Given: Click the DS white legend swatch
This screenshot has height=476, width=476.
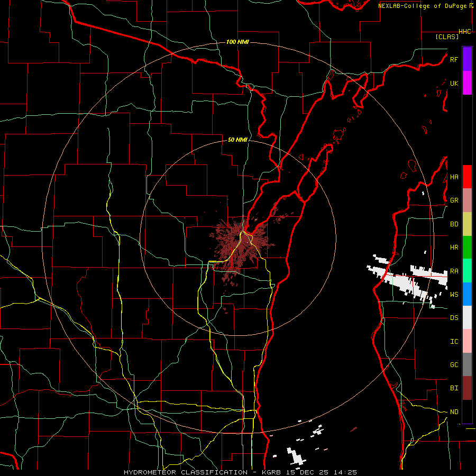Looking at the screenshot, I should (x=467, y=317).
